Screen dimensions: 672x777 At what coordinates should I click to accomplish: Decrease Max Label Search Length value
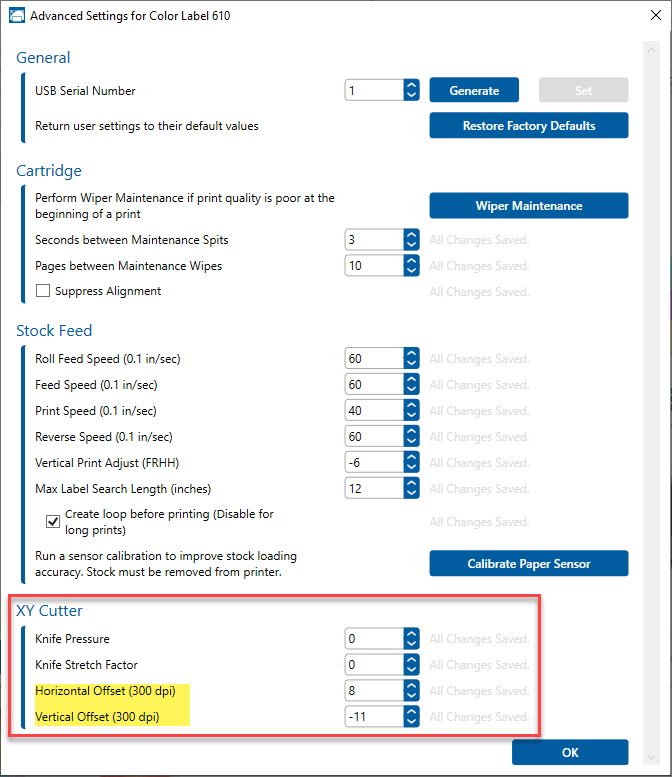[x=411, y=494]
